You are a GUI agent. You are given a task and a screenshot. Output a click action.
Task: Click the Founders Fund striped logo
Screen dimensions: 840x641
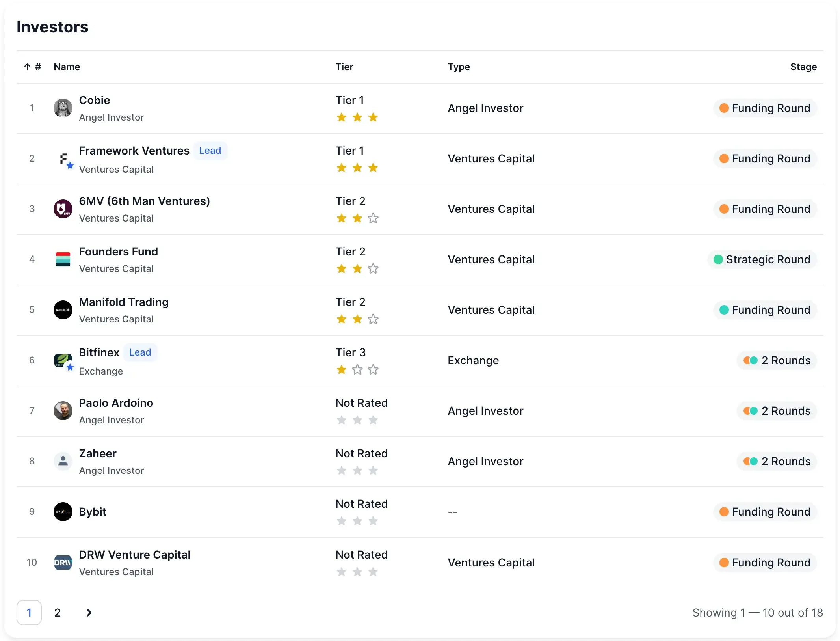pyautogui.click(x=63, y=259)
